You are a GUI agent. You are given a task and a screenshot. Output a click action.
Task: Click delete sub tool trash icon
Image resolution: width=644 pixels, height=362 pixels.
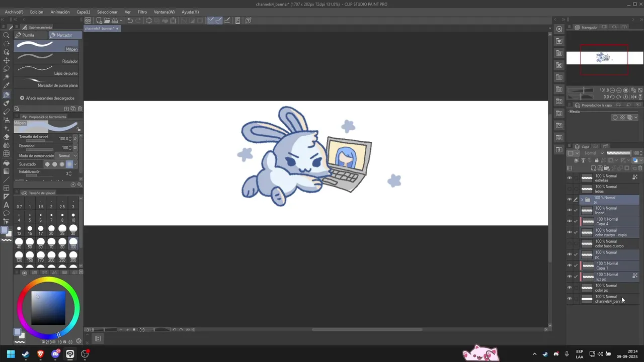click(x=79, y=109)
